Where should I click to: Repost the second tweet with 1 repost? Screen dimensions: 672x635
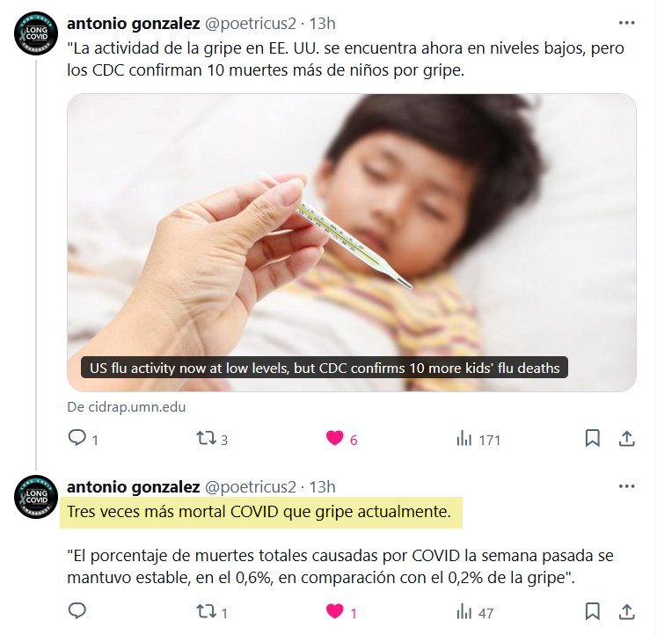(212, 612)
